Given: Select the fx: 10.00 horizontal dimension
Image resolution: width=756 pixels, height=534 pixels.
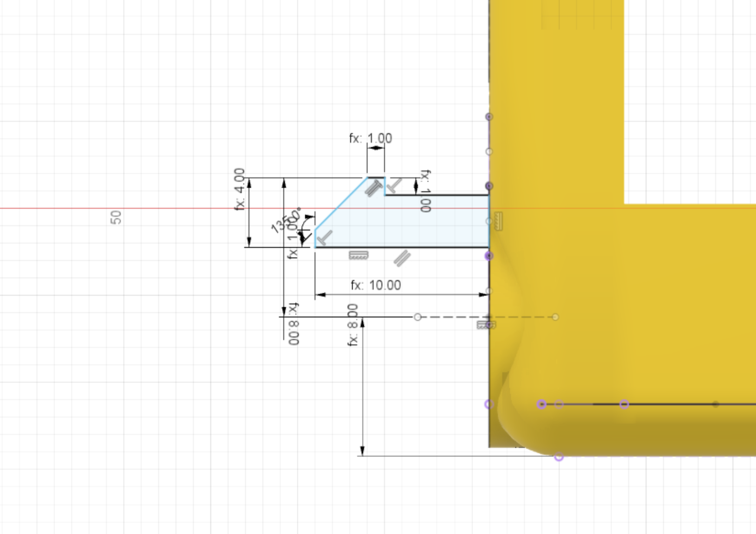Looking at the screenshot, I should (376, 285).
